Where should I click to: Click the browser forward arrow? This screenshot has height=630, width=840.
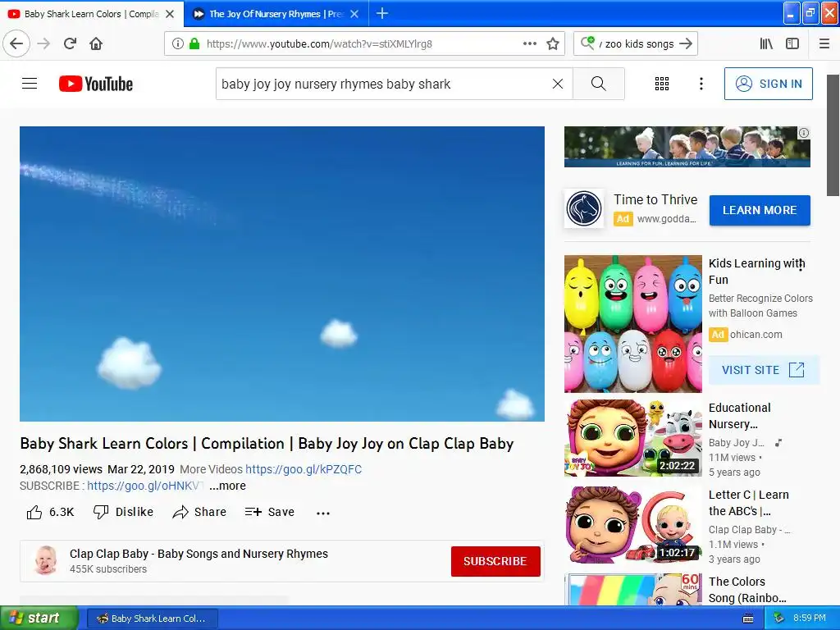[44, 43]
